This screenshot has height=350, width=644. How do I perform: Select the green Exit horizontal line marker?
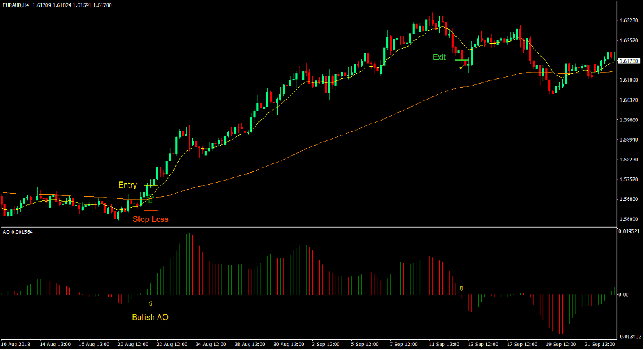click(x=461, y=61)
